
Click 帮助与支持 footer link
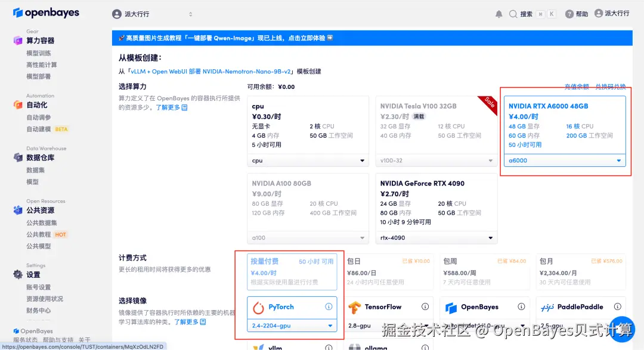(x=58, y=340)
